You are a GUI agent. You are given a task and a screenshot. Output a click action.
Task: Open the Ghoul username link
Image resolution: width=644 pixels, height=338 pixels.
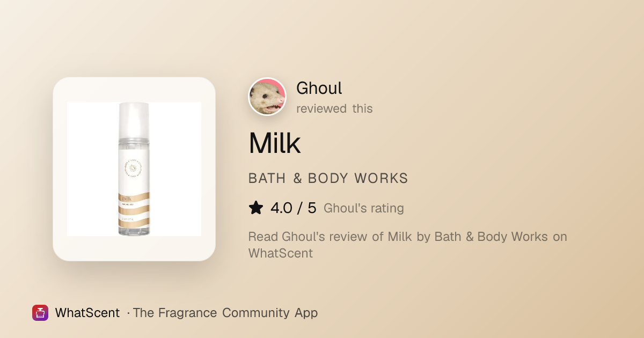click(x=319, y=88)
